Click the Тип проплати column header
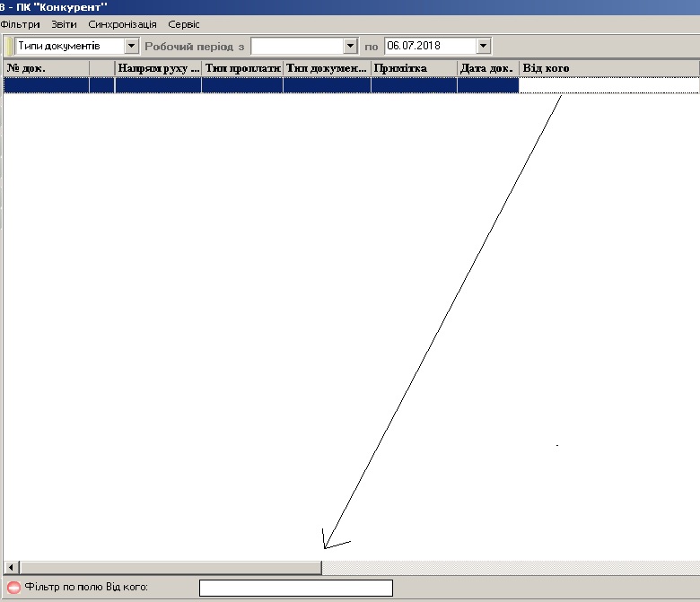700x602 pixels. tap(242, 68)
